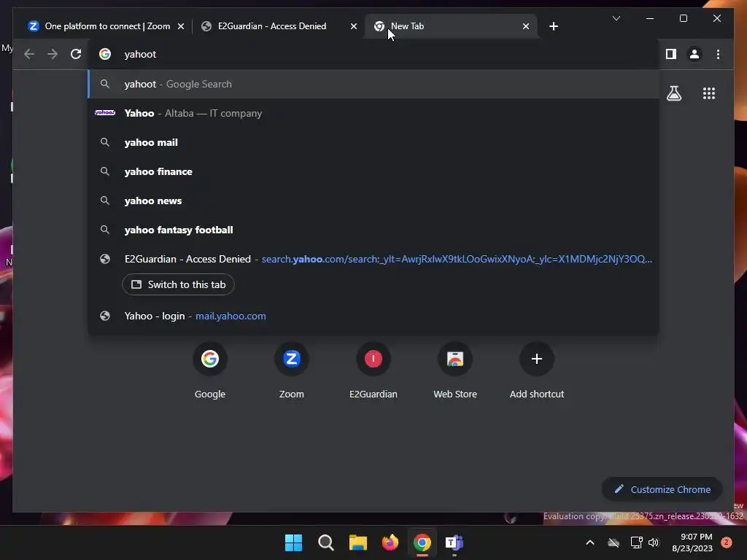This screenshot has width=747, height=560.
Task: Click the OneDrive cloud tray icon
Action: [x=613, y=542]
